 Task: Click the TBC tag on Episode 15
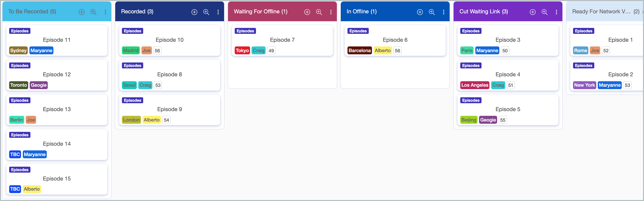click(x=15, y=189)
